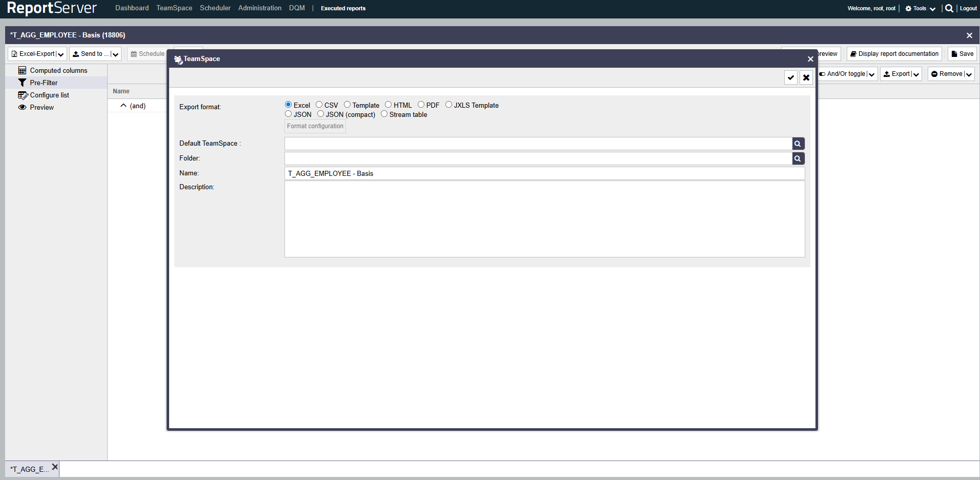
Task: Click the checkmark icon to confirm export
Action: (x=790, y=77)
